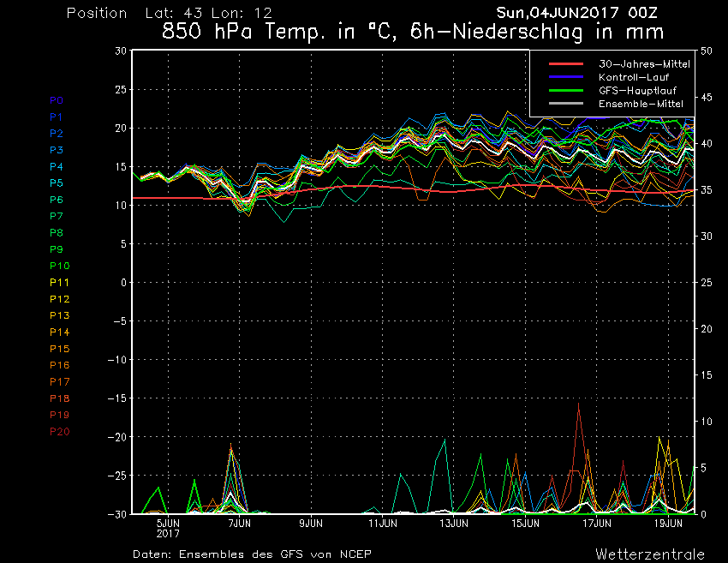Click the Position Lat 43 Lon 12 text
Image resolution: width=728 pixels, height=563 pixels.
point(169,13)
